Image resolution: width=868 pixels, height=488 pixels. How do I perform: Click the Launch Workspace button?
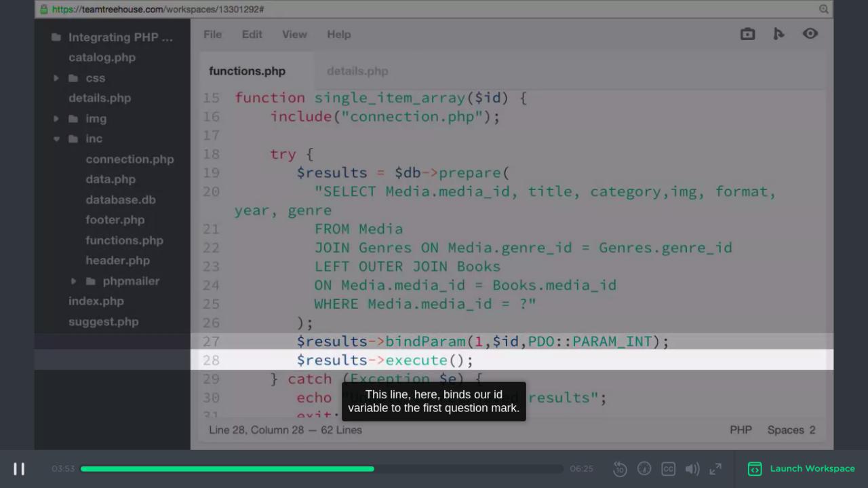coord(802,469)
